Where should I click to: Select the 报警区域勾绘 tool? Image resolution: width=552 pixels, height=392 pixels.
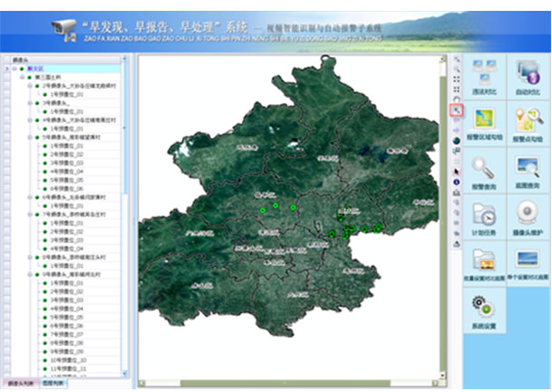pos(485,123)
